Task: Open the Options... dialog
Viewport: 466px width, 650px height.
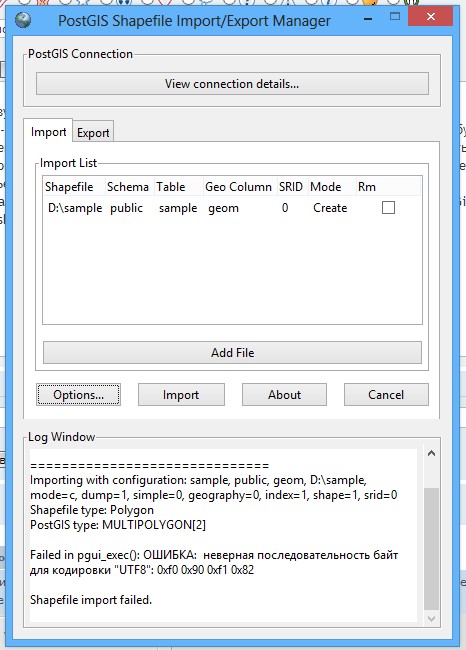Action: point(78,395)
